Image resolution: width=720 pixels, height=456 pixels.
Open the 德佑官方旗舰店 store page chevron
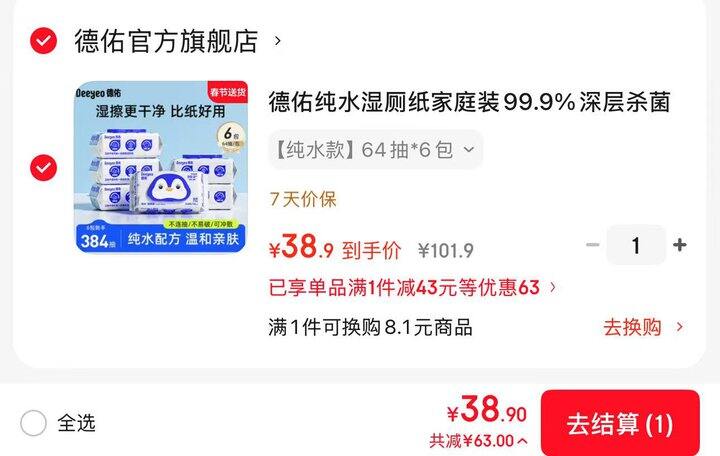point(277,41)
